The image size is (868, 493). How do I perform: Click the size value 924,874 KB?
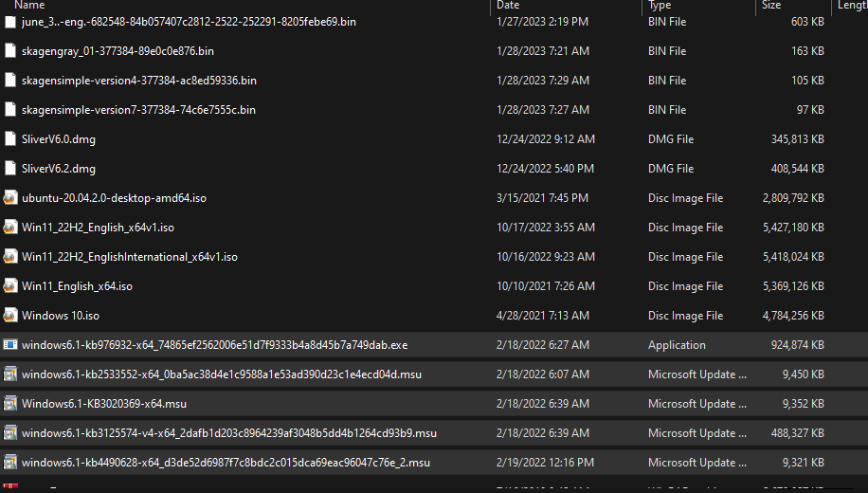pos(798,344)
